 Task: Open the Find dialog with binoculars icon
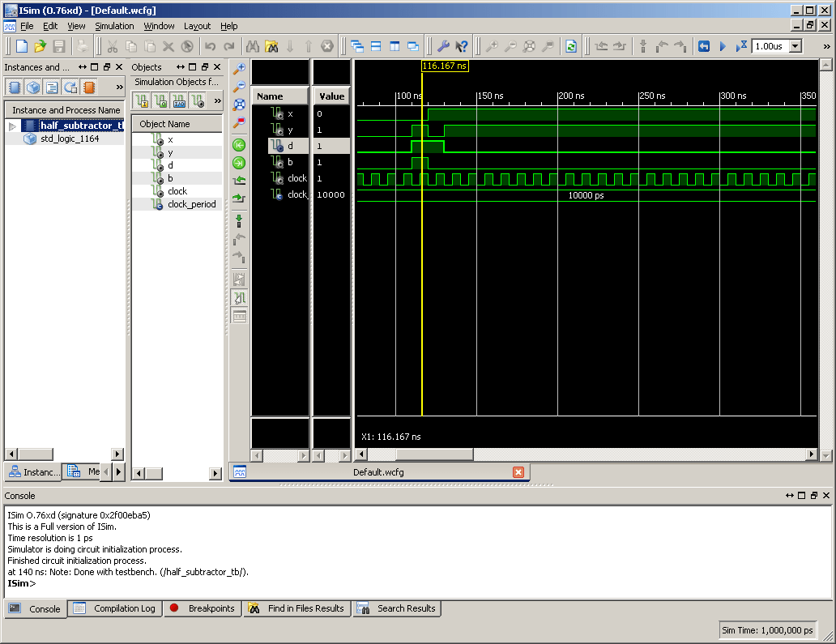point(254,46)
